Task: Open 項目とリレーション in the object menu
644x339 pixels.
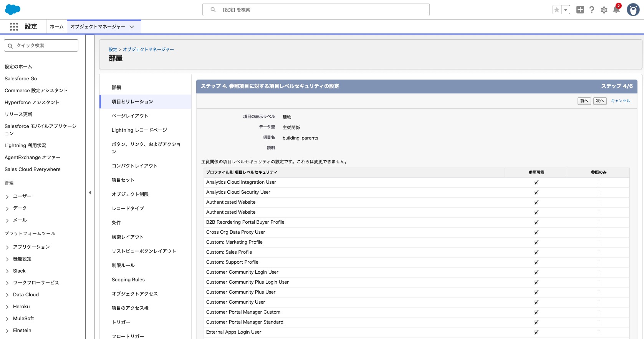Action: pyautogui.click(x=146, y=101)
